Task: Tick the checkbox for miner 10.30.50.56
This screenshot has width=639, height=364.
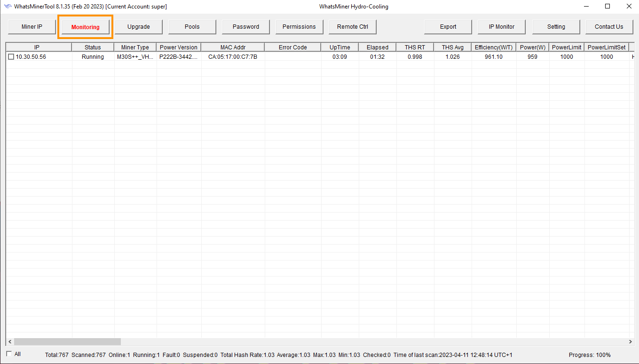Action: click(11, 57)
